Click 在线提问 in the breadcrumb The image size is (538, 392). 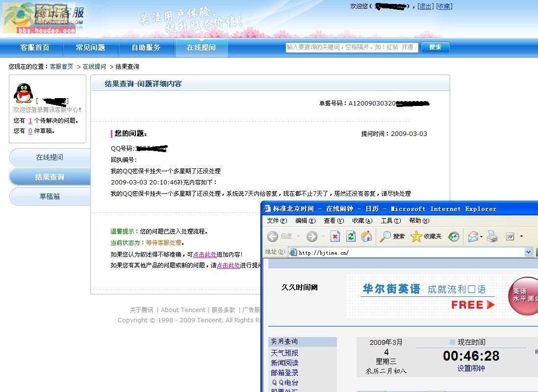click(94, 67)
